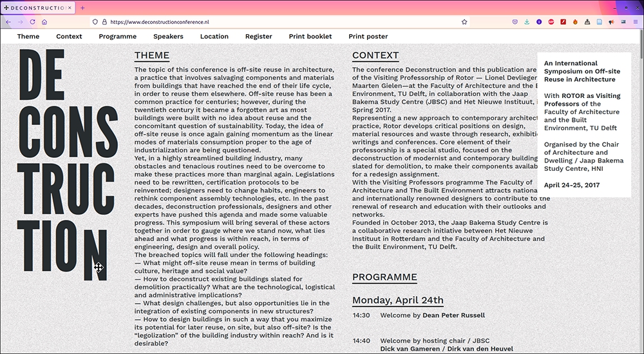644x354 pixels.
Task: Go to Context in navigation bar
Action: point(69,36)
